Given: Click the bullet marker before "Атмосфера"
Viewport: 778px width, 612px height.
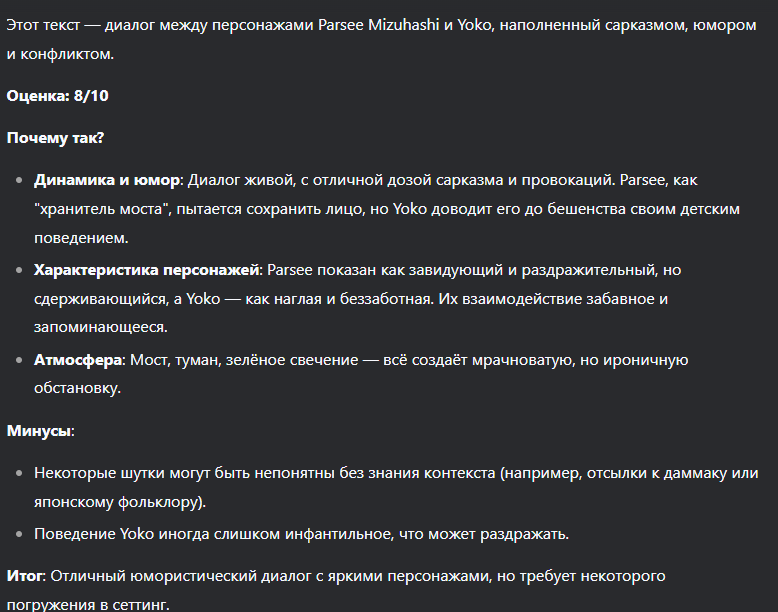Looking at the screenshot, I should click(x=19, y=360).
